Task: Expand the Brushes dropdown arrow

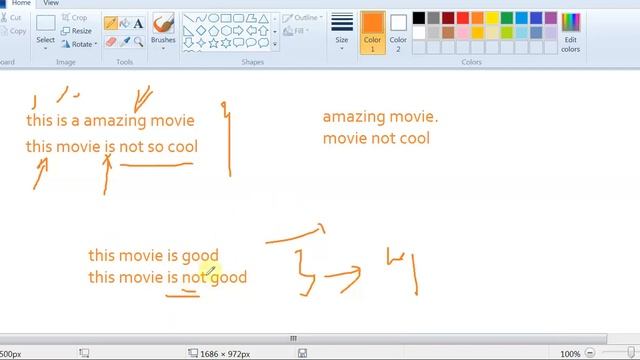Action: tap(163, 49)
